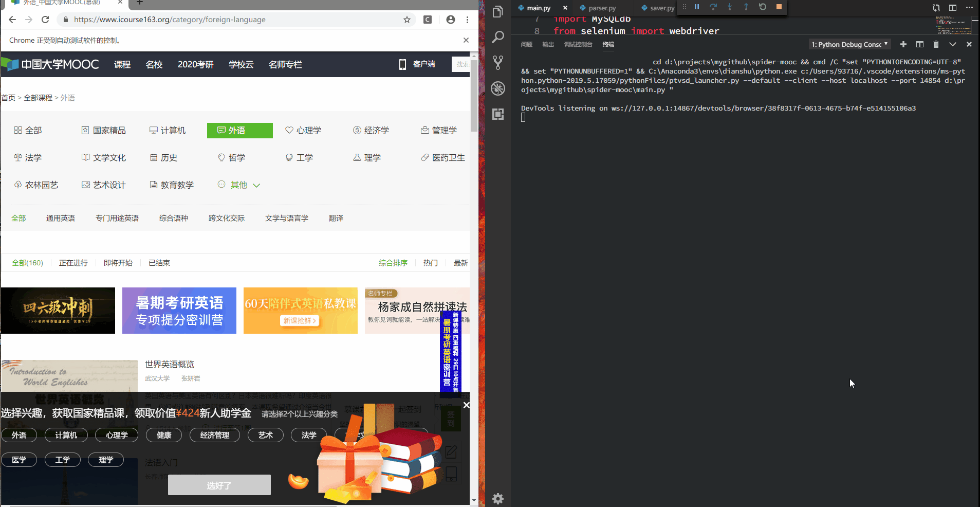Toggle the 理学 interest tag in popup
Image resolution: width=980 pixels, height=507 pixels.
(x=106, y=460)
